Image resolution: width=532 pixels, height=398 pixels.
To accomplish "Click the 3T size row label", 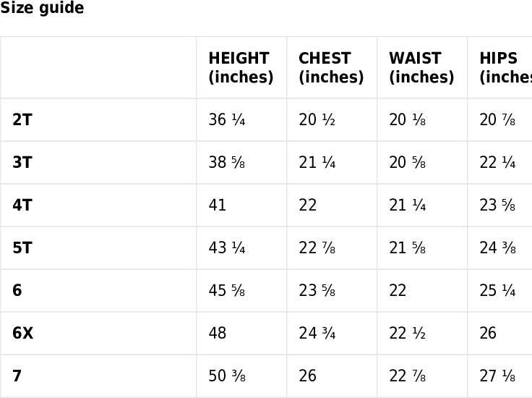I will pos(22,163).
